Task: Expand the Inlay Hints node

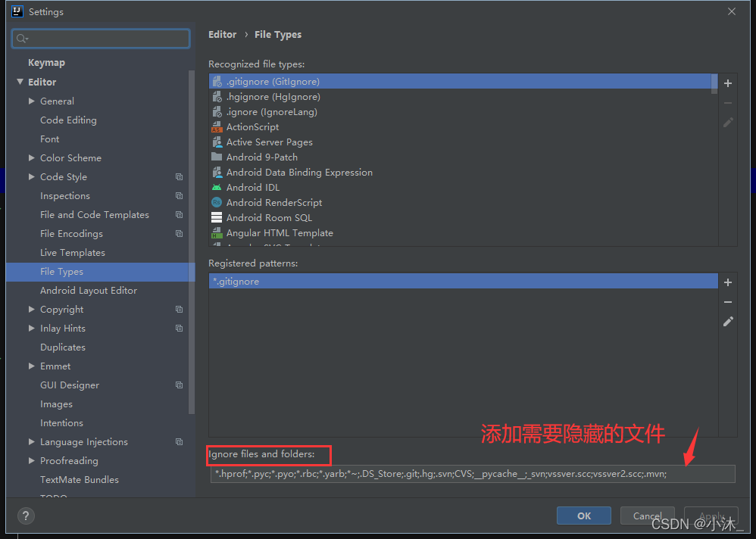Action: point(31,328)
